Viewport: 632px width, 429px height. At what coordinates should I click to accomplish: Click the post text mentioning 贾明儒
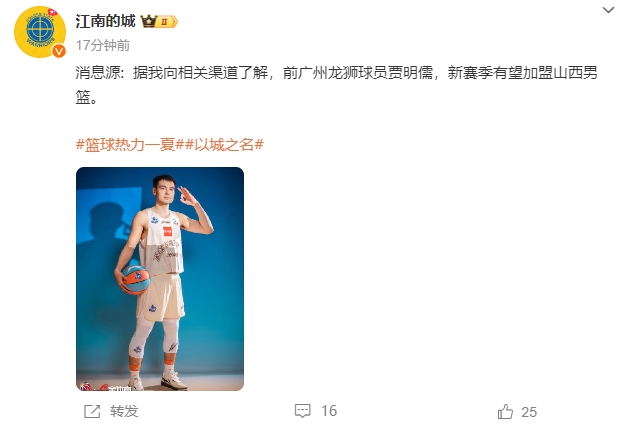[337, 85]
